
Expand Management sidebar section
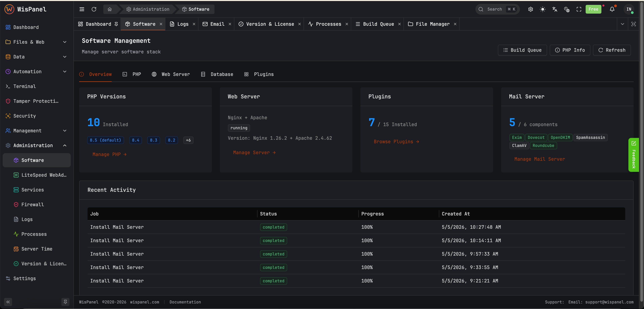37,130
